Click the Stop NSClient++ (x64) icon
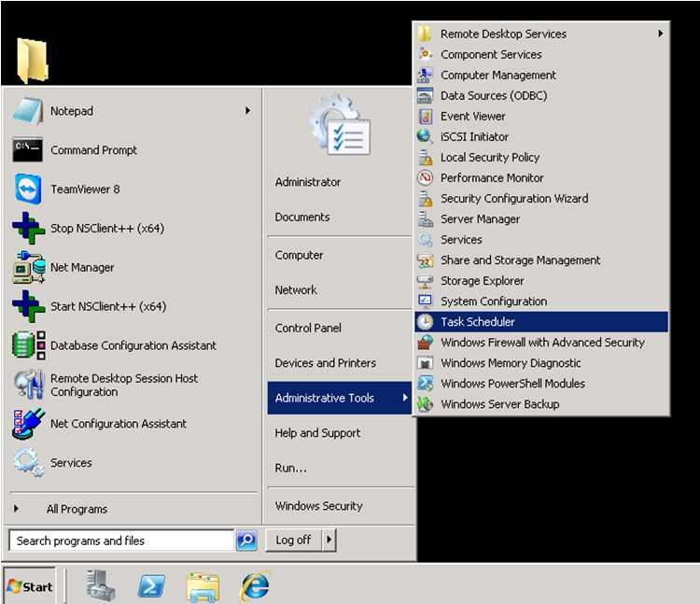 28,228
